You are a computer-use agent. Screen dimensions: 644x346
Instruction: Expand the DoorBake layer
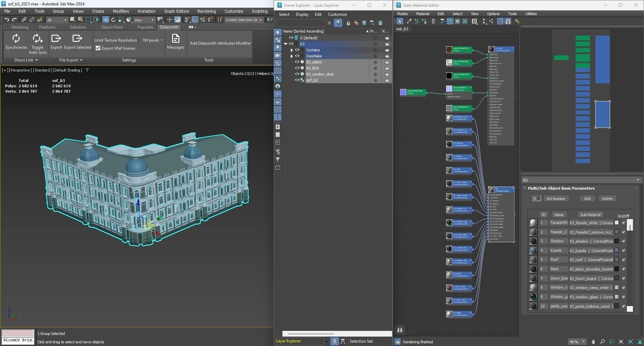[291, 56]
